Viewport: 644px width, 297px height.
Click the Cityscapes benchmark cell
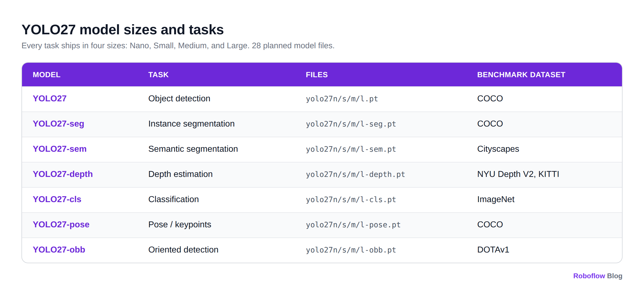tap(498, 149)
